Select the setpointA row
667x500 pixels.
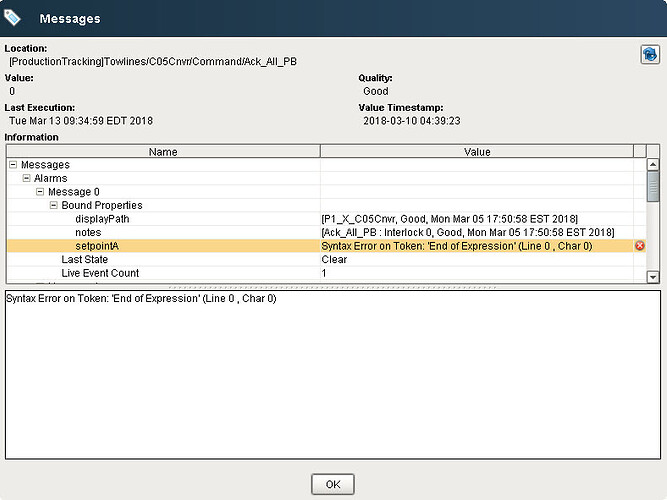click(x=326, y=246)
